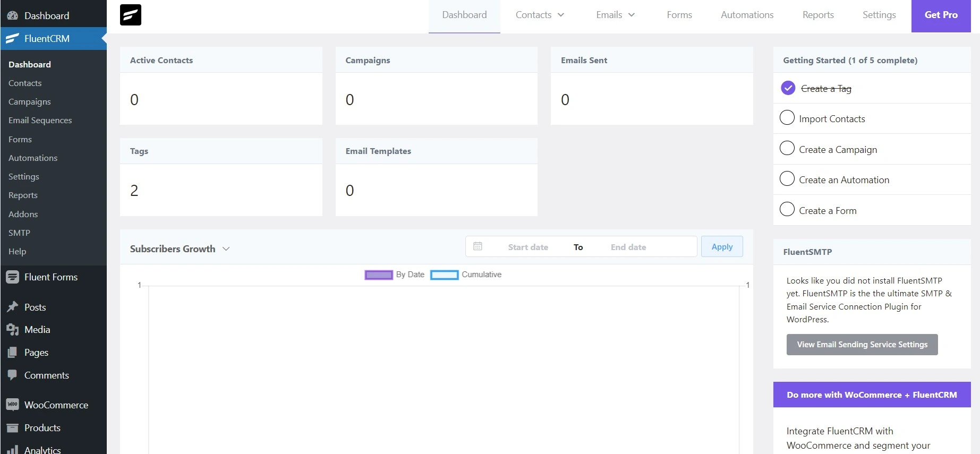Click the Posts pushpin icon
The image size is (980, 454).
pyautogui.click(x=12, y=307)
